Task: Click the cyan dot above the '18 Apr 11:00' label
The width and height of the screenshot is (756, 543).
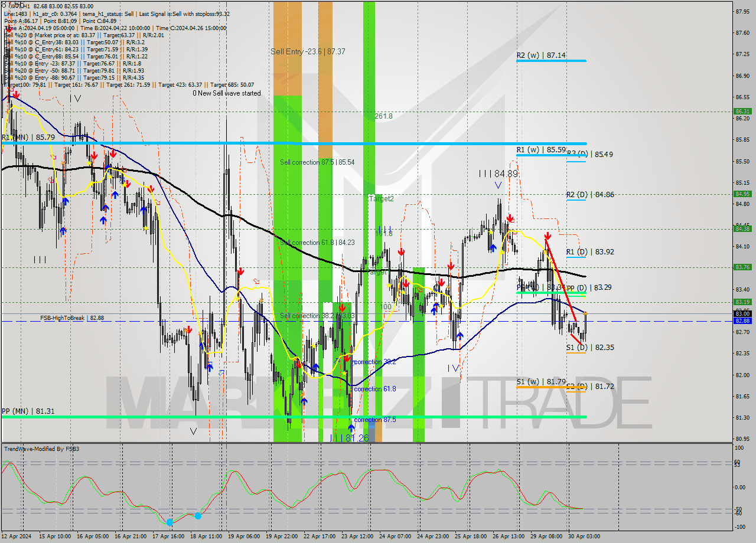Action: click(198, 516)
